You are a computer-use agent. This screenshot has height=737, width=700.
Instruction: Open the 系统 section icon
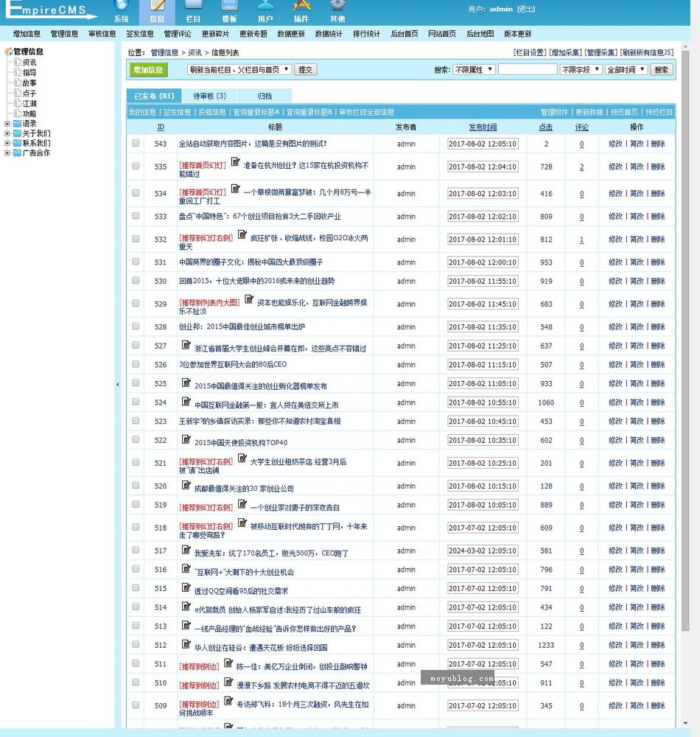click(121, 6)
